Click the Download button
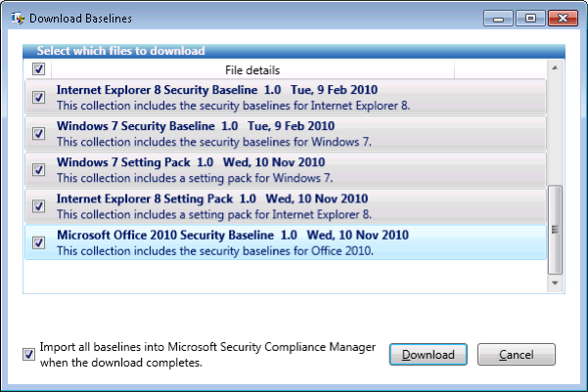 (429, 354)
